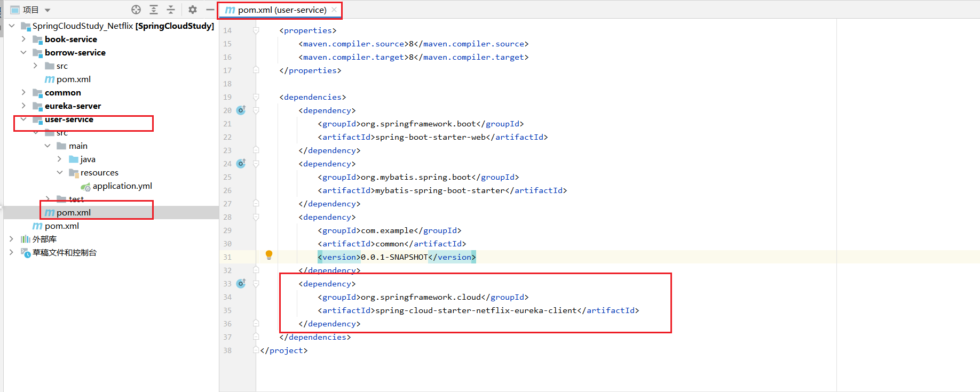
Task: Click the java source folder icon
Action: pos(74,159)
